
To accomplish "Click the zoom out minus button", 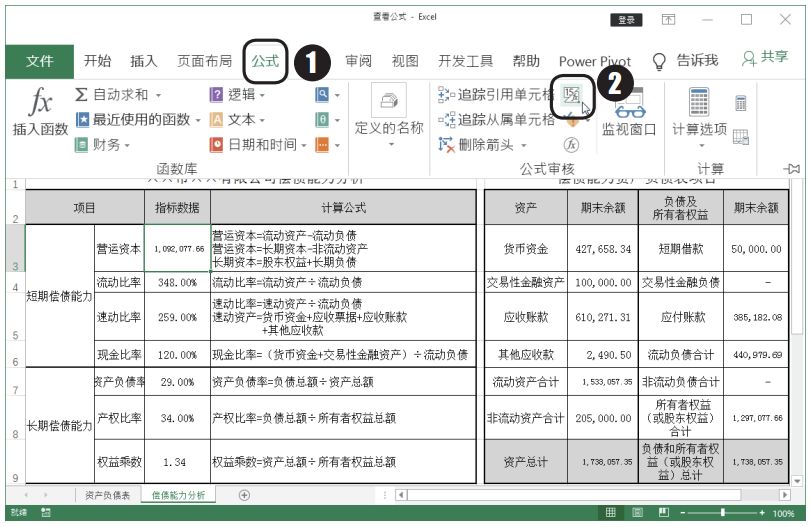I will point(683,513).
